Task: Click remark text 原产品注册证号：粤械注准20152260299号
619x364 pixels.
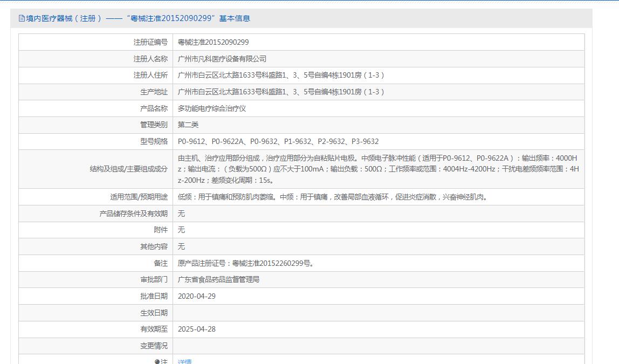Action: point(246,263)
